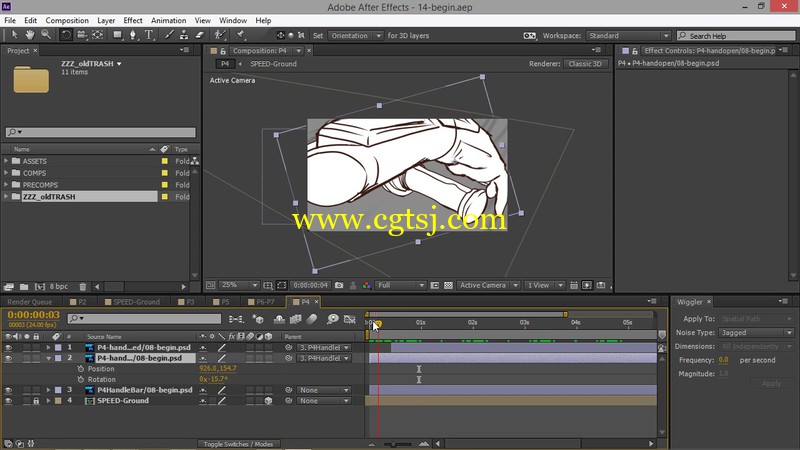Select the Pen tool

[x=133, y=35]
